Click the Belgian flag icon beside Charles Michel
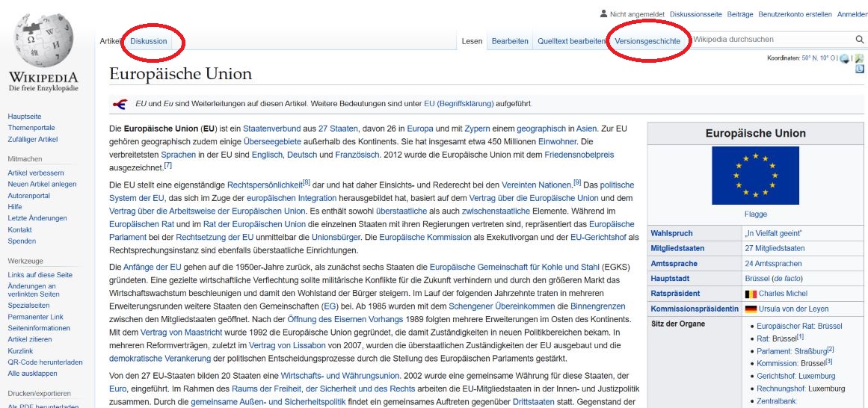868x408 pixels. pos(750,294)
